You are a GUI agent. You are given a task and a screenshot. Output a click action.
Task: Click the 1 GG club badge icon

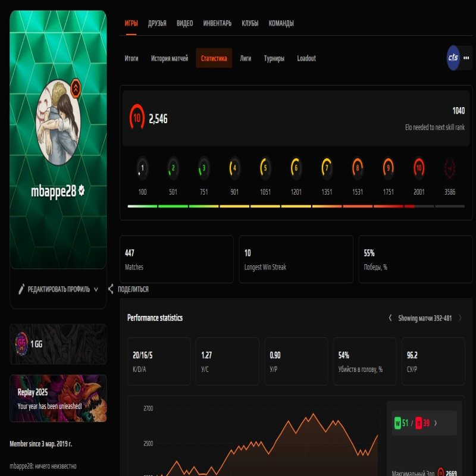pos(21,344)
